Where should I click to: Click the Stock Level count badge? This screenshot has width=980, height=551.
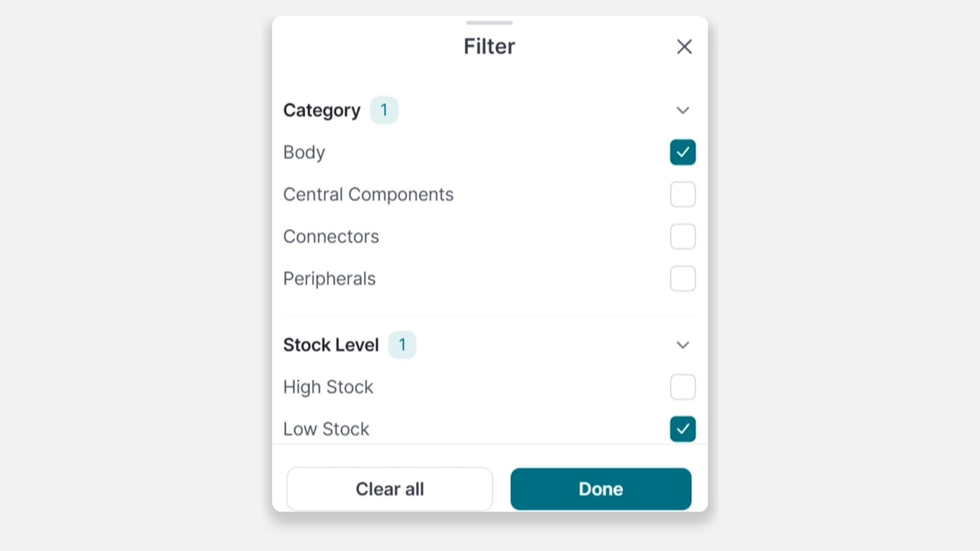[402, 345]
